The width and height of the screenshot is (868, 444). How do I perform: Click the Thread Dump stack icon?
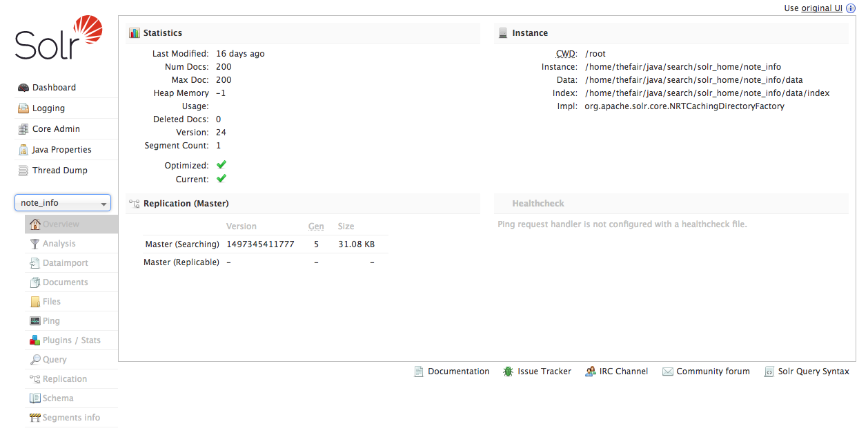tap(23, 171)
